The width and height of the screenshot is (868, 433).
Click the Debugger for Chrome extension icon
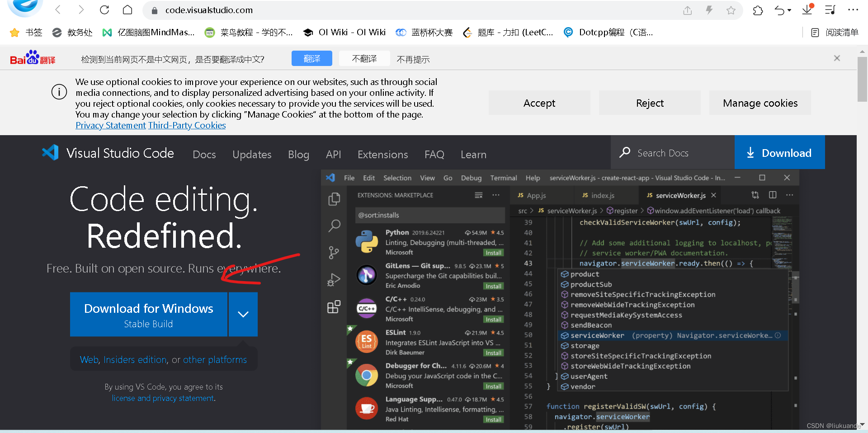pyautogui.click(x=367, y=375)
